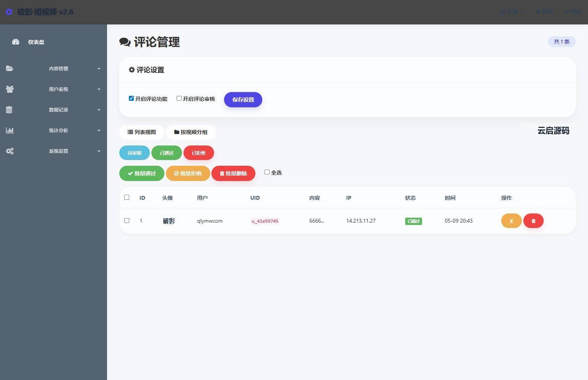The image size is (588, 380).
Task: Click the 已通过 status badge in row 1
Action: (414, 221)
